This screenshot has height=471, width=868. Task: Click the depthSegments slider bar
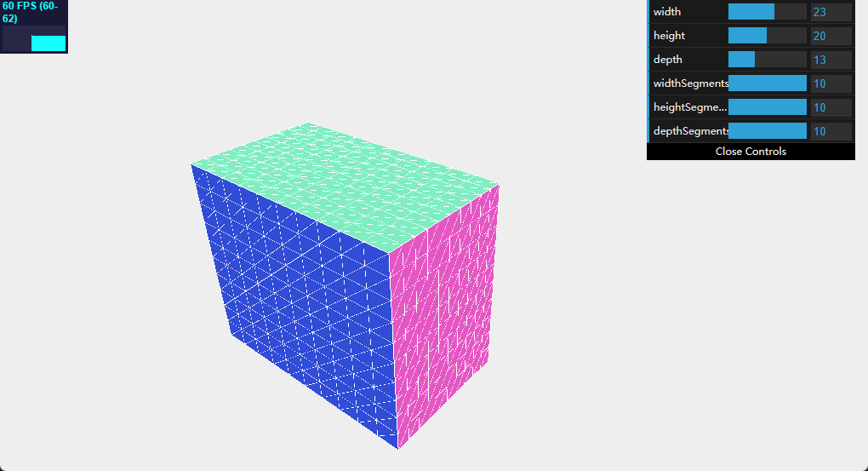[x=767, y=131]
